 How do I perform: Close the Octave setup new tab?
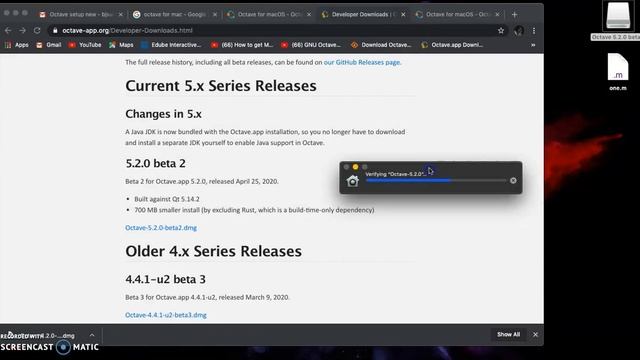[x=120, y=14]
